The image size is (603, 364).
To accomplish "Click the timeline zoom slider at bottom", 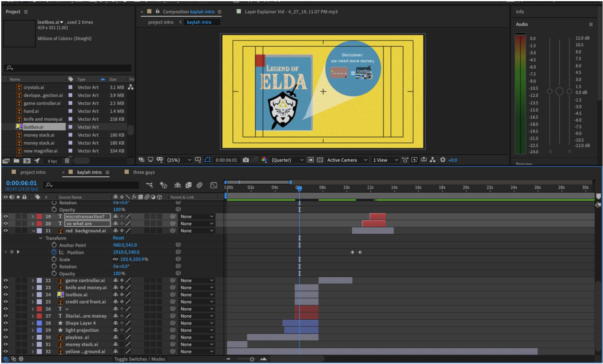I will point(252,359).
